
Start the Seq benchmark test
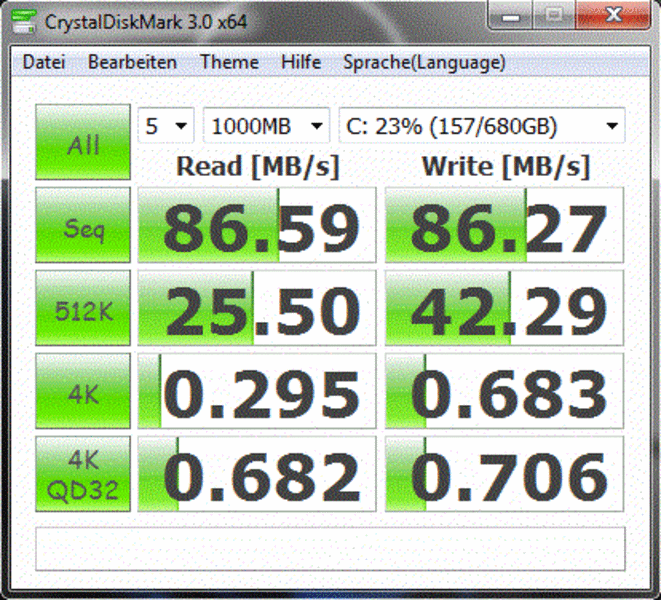(83, 225)
